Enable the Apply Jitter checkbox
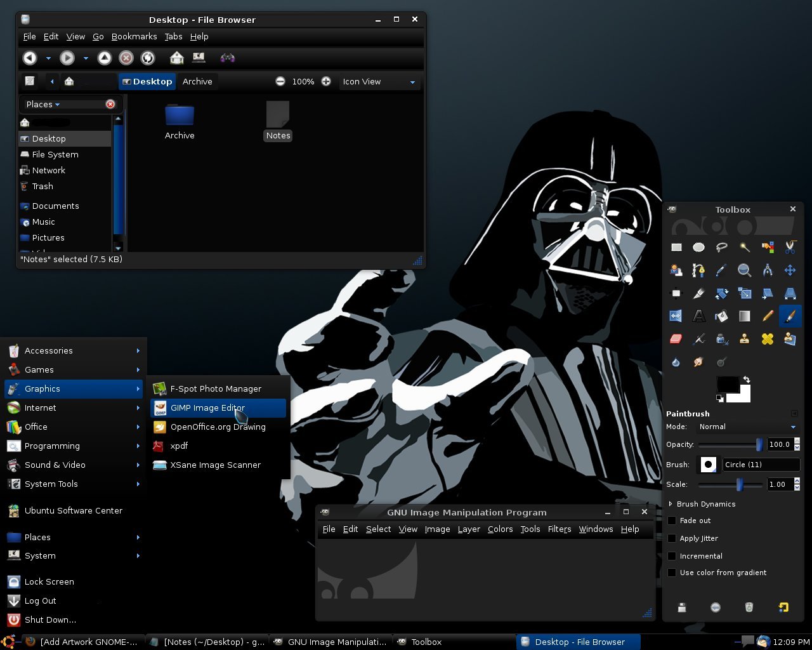 672,538
